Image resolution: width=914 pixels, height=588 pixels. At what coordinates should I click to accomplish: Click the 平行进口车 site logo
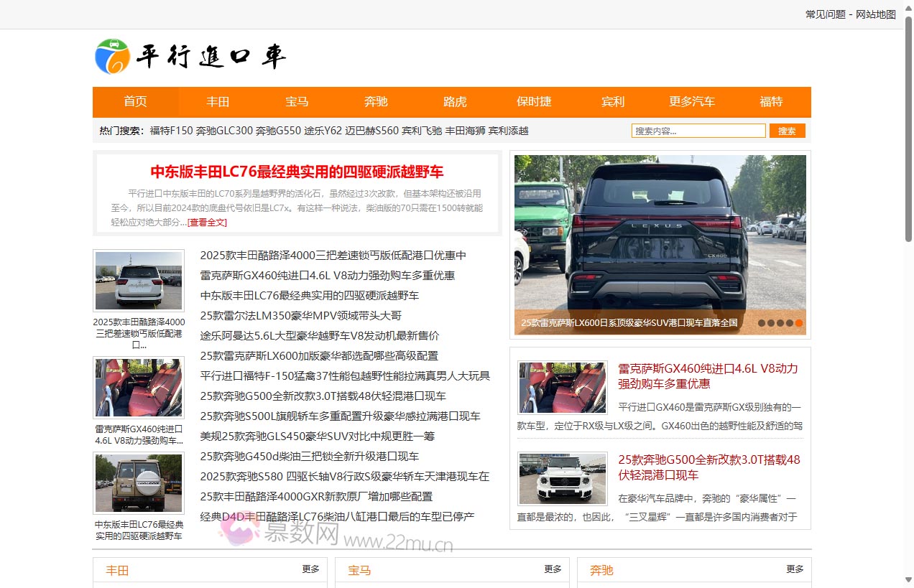[191, 57]
